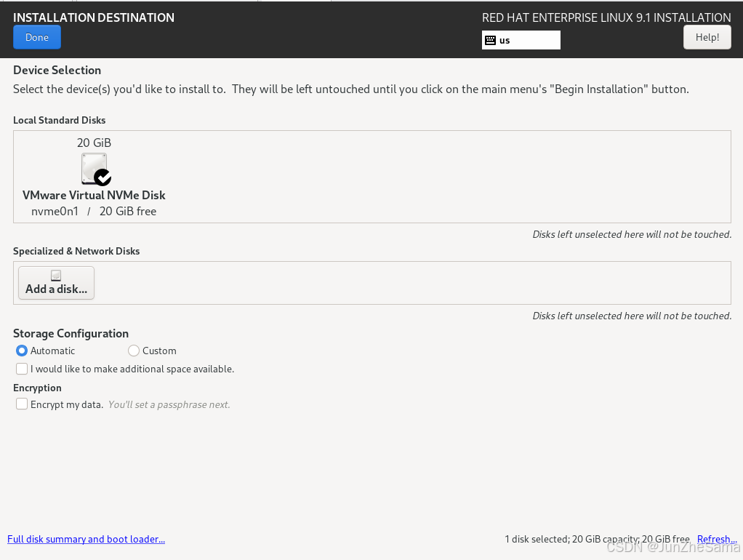Viewport: 743px width, 560px height.
Task: Toggle the Encrypt my data checkbox
Action: [x=22, y=404]
